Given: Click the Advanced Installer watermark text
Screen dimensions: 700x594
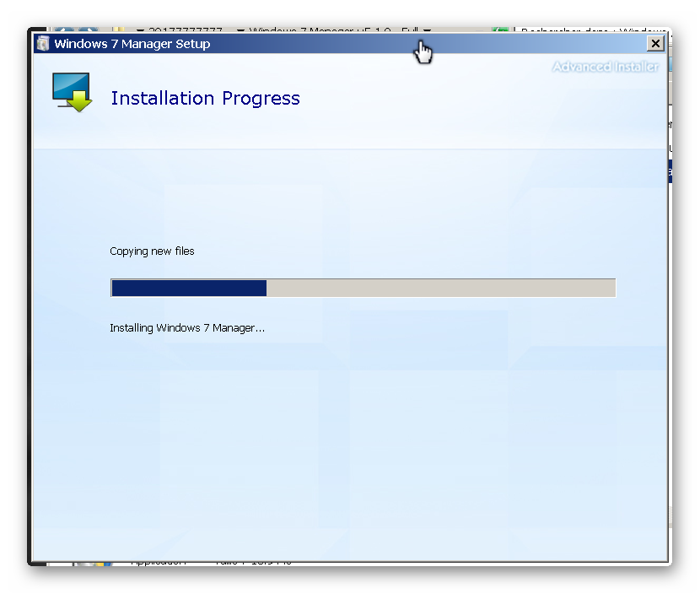Looking at the screenshot, I should coord(605,67).
